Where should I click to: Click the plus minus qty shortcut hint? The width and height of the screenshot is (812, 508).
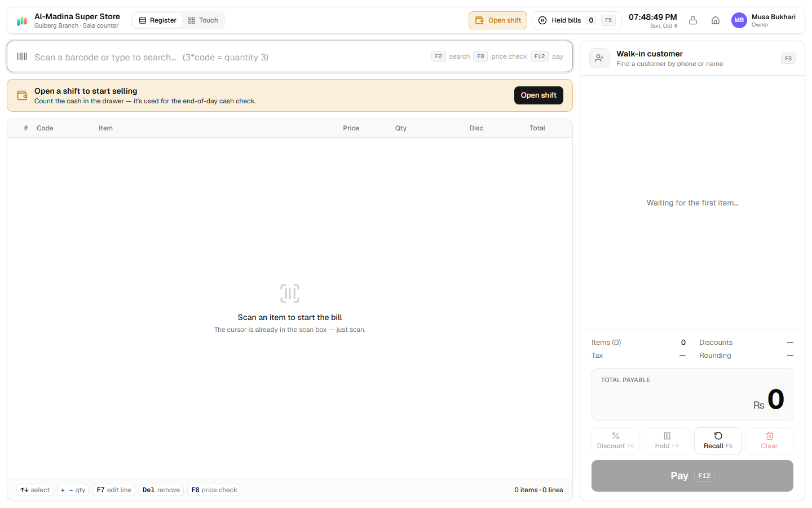73,490
